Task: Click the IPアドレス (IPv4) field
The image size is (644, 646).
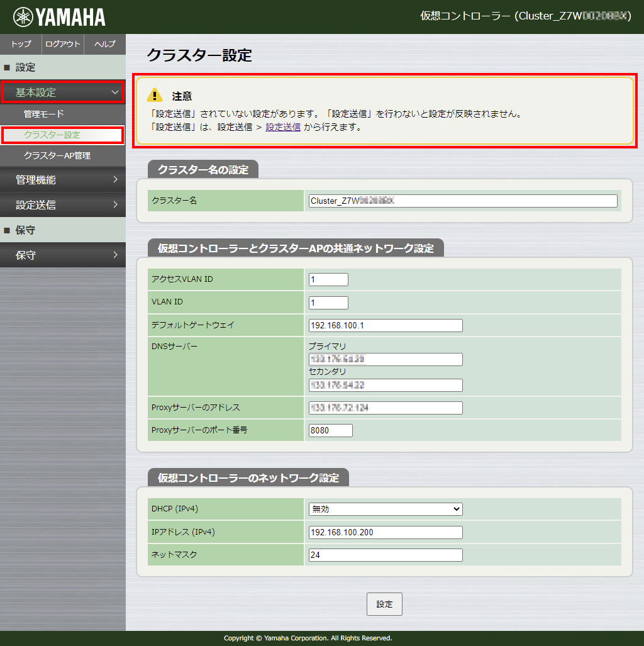Action: pos(386,532)
